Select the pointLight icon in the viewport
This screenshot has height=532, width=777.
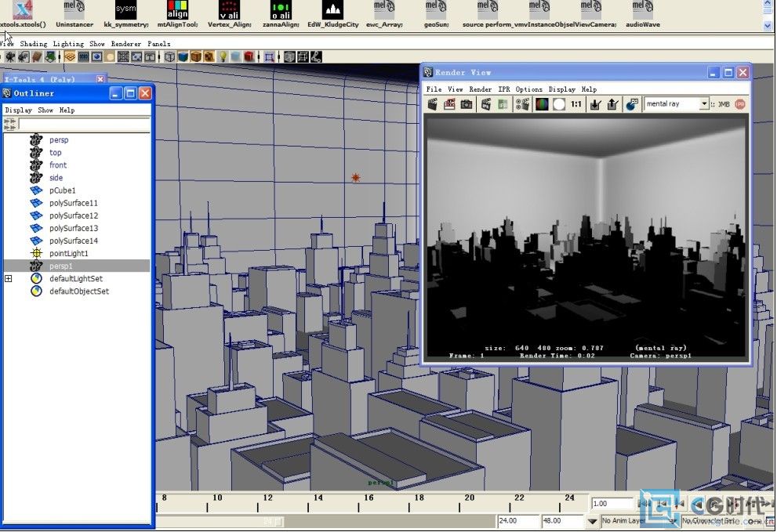coord(356,177)
